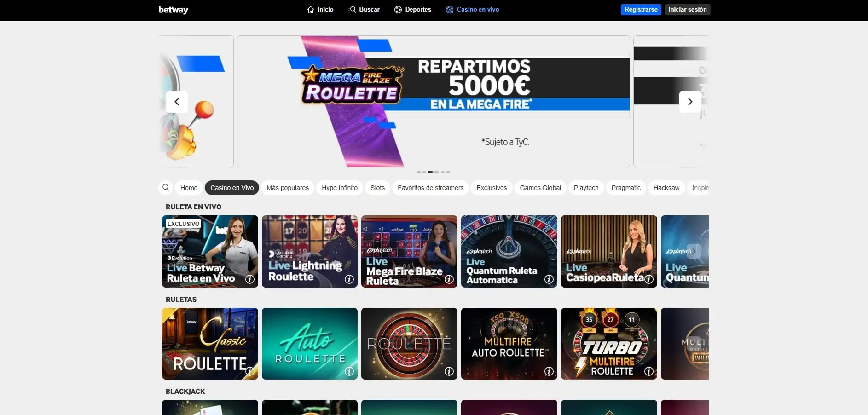
Task: Show info for Auto Roulette
Action: coord(349,371)
